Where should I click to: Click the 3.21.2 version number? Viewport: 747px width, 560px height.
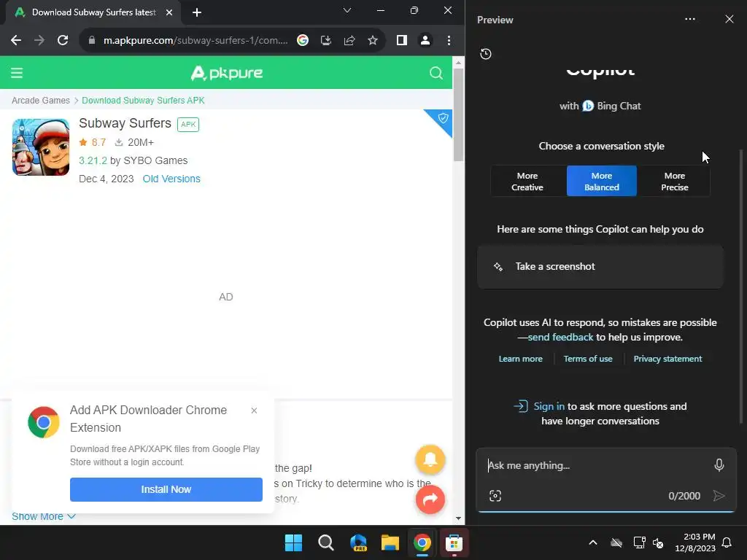coord(93,160)
